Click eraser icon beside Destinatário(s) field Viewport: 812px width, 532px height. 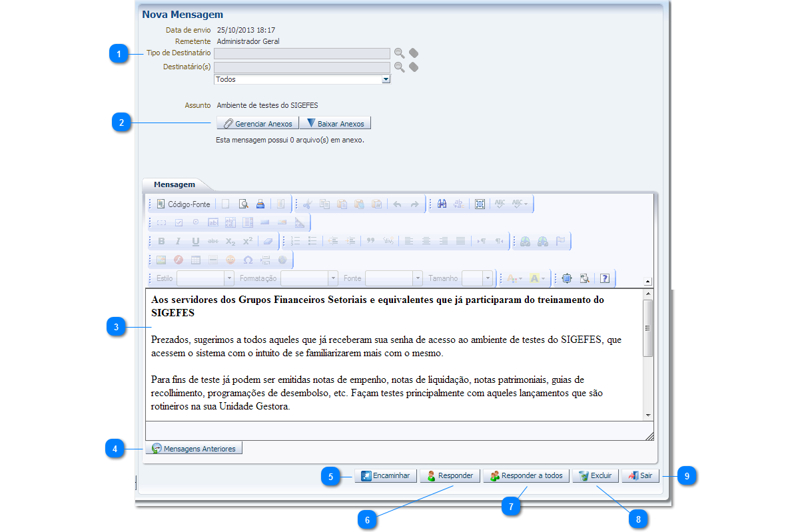tap(414, 67)
